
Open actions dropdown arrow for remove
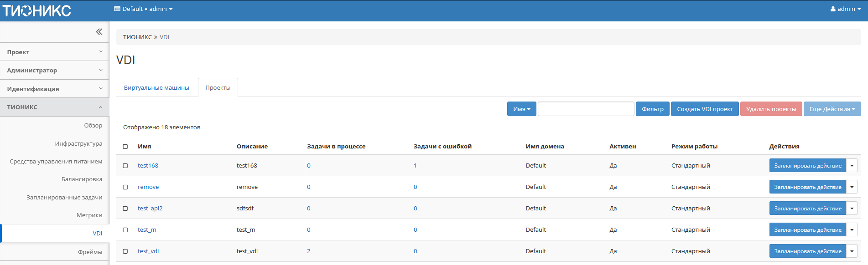click(x=852, y=187)
